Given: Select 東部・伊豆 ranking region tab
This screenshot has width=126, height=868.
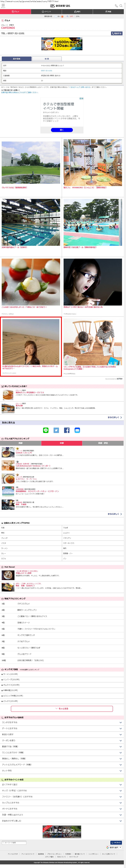Looking at the screenshot, I should pyautogui.click(x=103, y=443).
